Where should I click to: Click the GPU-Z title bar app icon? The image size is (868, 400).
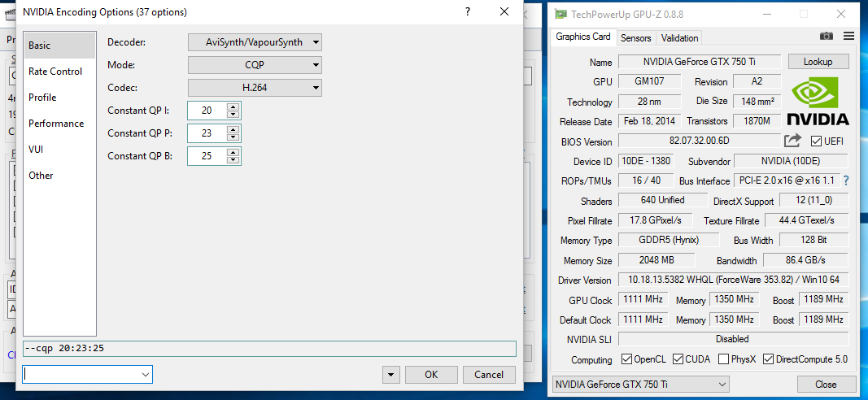click(x=560, y=14)
